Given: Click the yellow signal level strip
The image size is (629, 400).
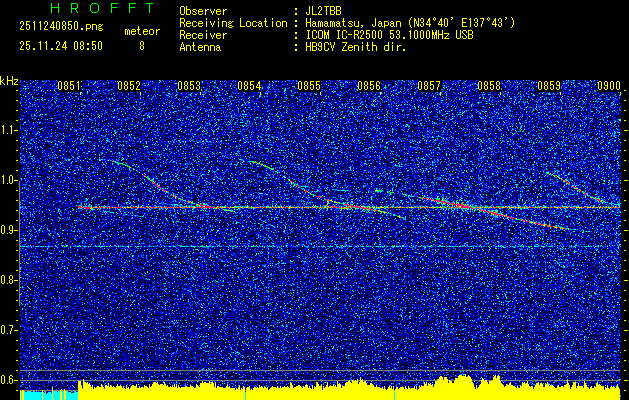Looking at the screenshot, I should coord(350,388).
